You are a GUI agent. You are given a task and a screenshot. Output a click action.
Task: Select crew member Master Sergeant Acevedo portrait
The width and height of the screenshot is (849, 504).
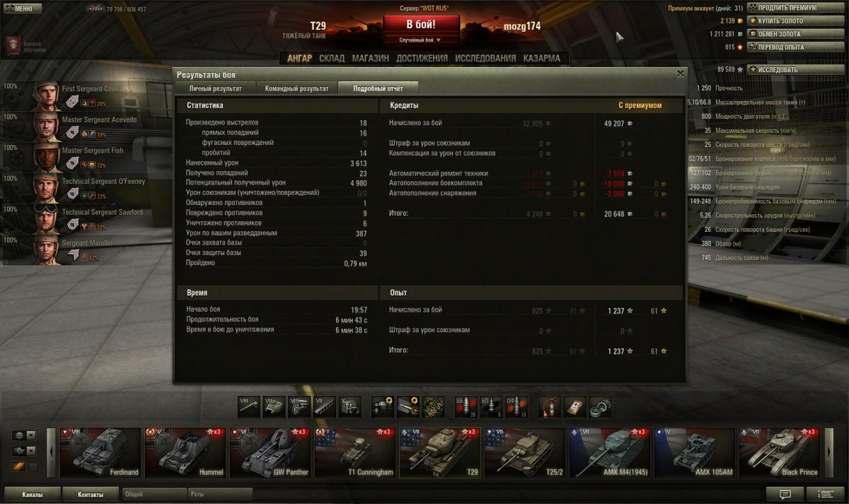(47, 128)
